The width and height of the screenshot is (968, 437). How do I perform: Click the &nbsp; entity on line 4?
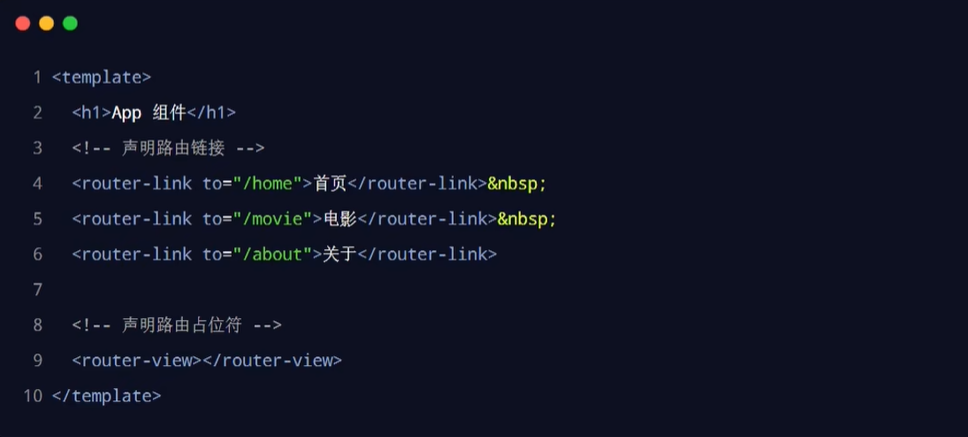(x=517, y=184)
